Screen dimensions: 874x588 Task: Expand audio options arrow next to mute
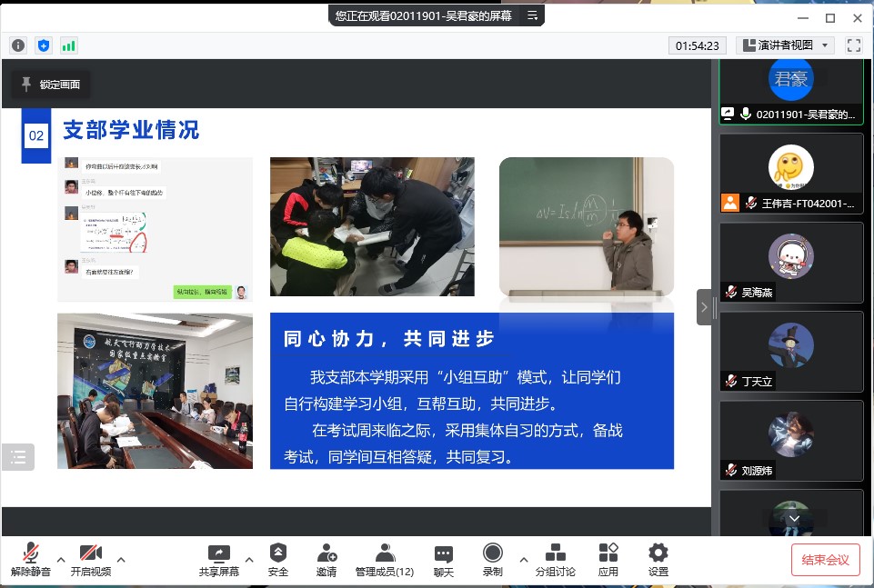[61, 559]
